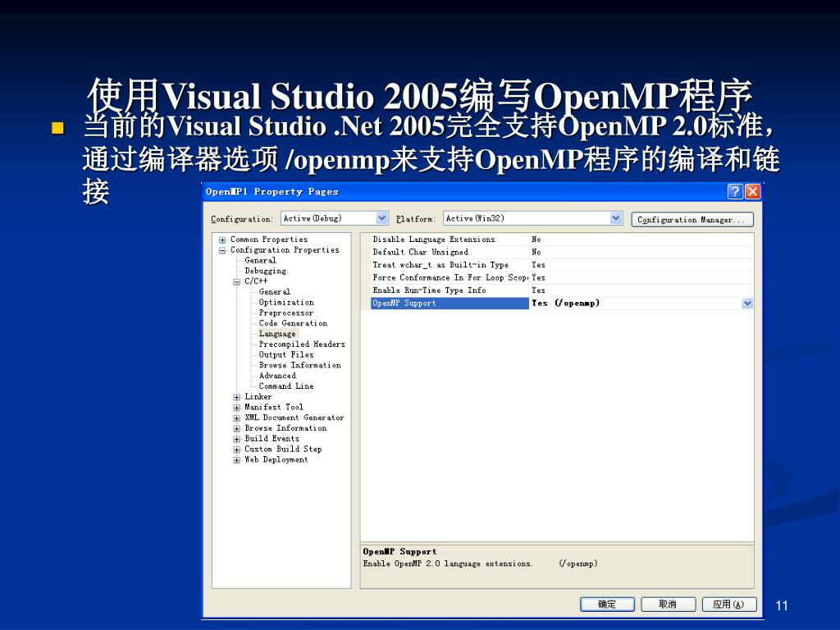
Task: Select the Manifest Tool tree label
Action: click(x=274, y=407)
